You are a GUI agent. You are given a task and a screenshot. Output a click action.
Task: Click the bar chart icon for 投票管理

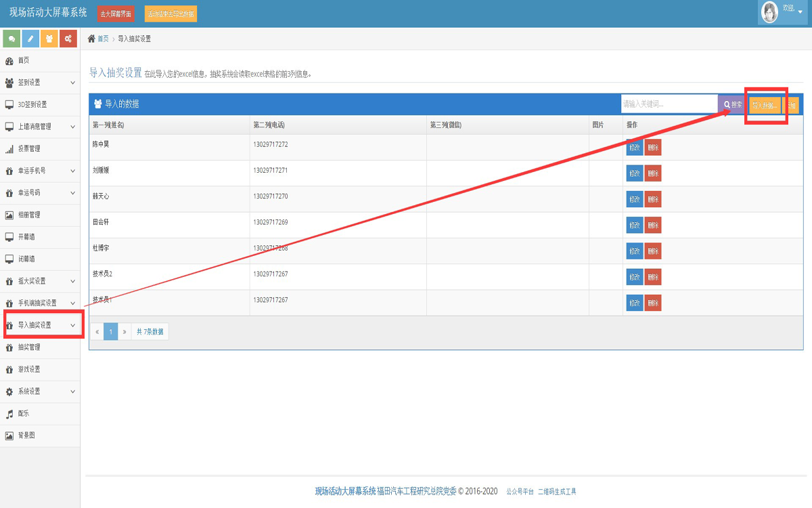point(9,149)
